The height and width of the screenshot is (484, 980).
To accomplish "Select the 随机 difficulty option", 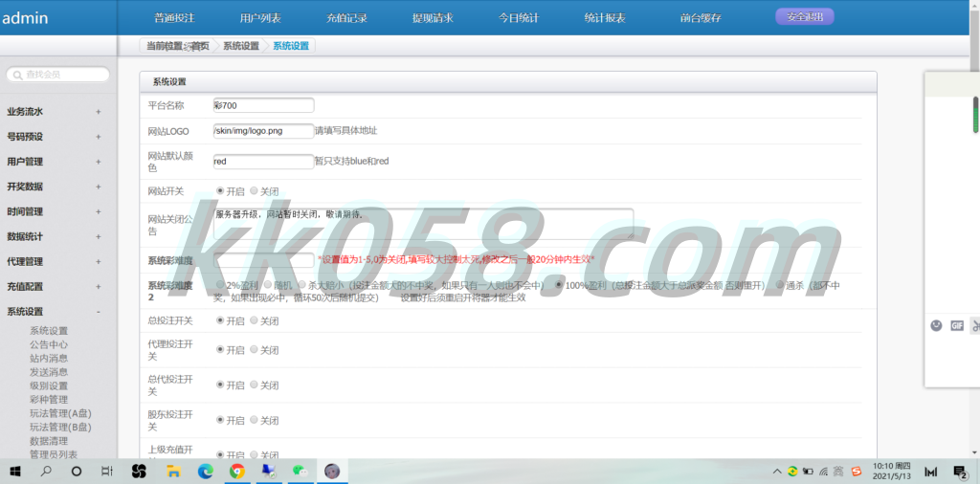I will (x=268, y=285).
